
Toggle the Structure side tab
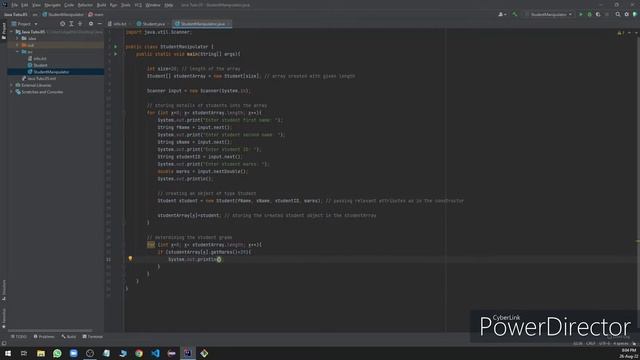(x=4, y=290)
